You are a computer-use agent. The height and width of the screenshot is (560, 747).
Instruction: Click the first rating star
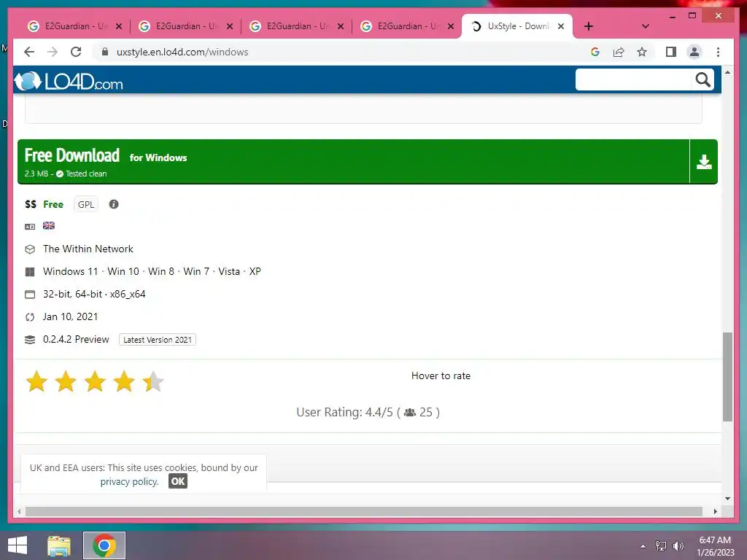[36, 382]
